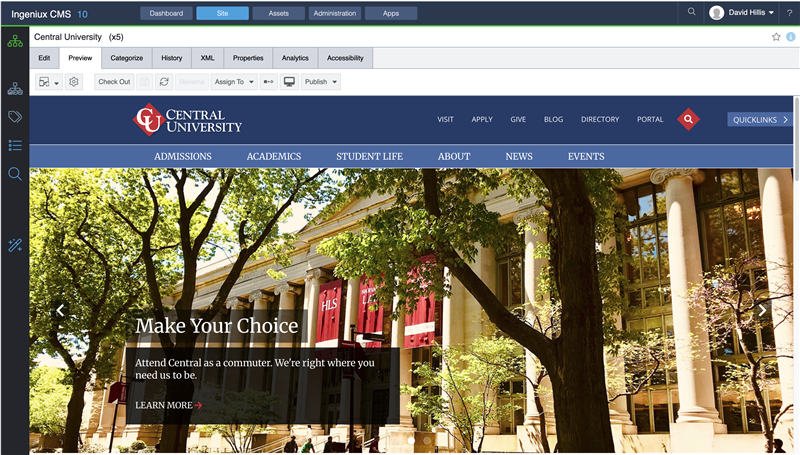Open the Assign To dropdown
The image size is (800, 455).
click(x=234, y=82)
